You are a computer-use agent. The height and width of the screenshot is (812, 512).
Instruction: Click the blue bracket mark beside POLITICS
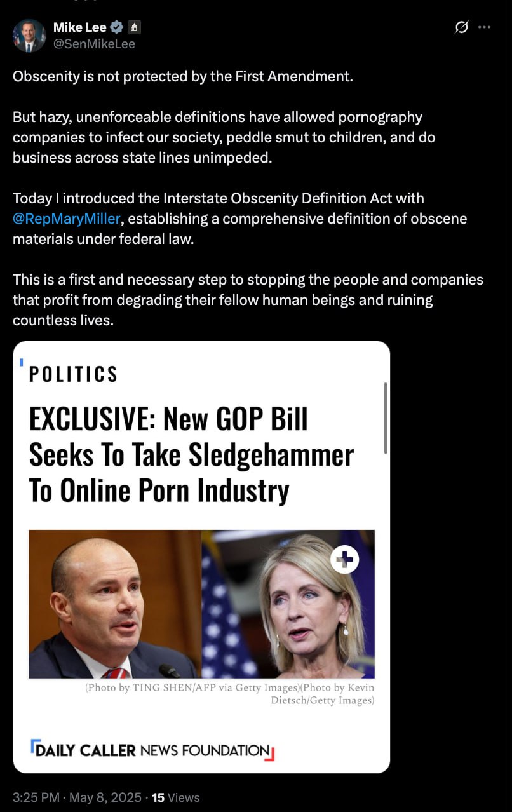tap(22, 363)
